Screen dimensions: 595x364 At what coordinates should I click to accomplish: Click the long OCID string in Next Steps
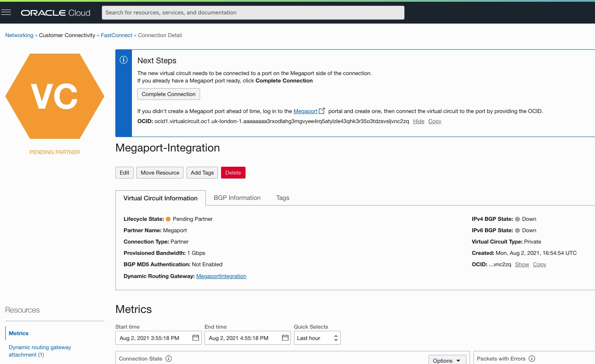(282, 121)
